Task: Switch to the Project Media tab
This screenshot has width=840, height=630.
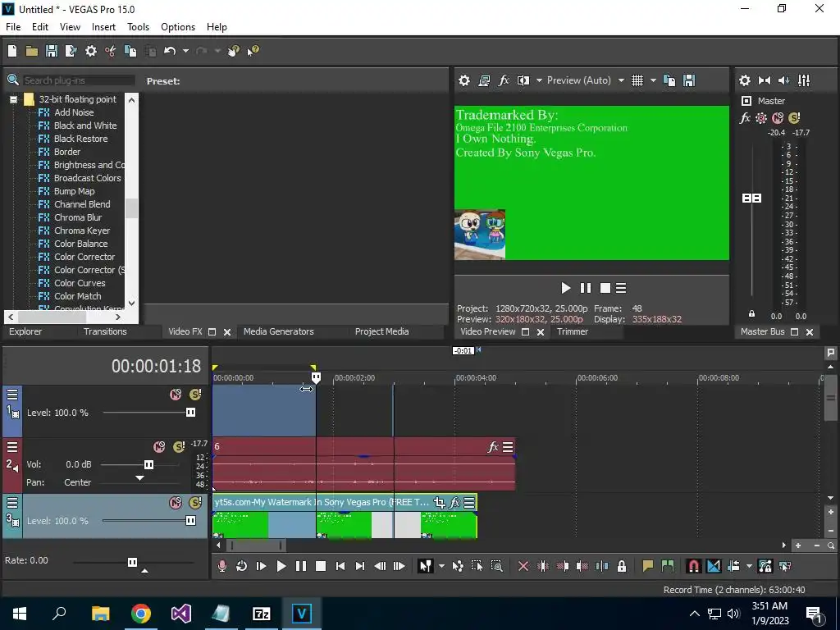Action: 382,331
